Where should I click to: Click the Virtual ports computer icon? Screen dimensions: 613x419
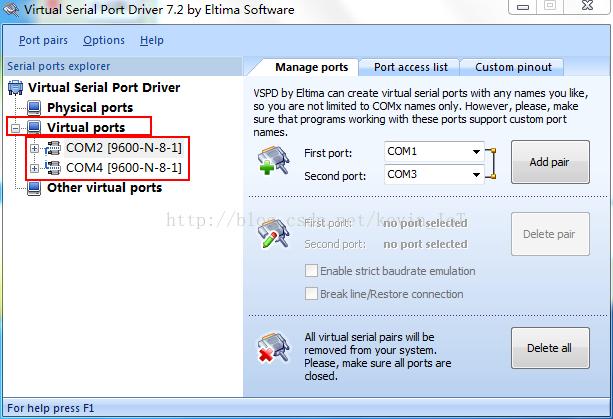coord(34,127)
